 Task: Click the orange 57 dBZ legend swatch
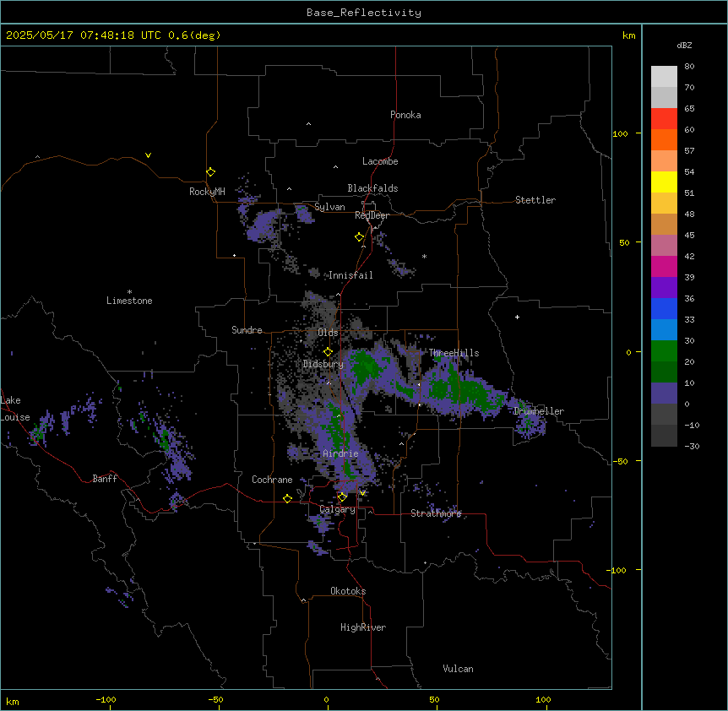point(664,139)
